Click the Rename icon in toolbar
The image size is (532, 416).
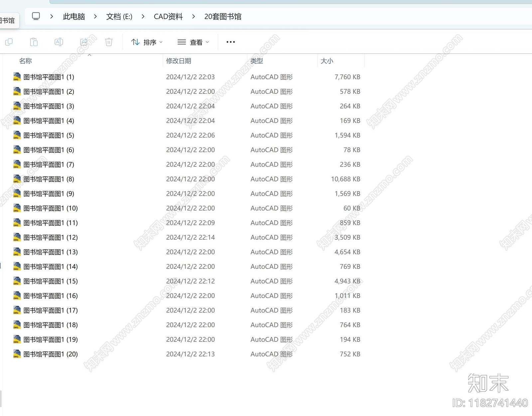(59, 42)
